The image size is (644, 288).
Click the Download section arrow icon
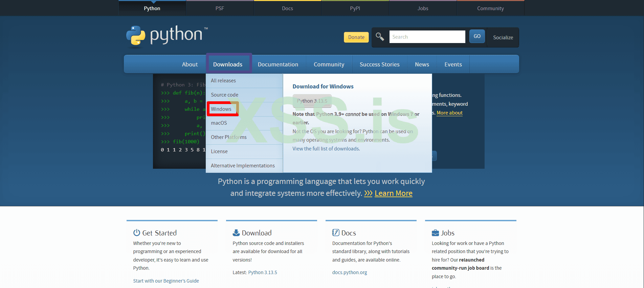[x=236, y=233]
